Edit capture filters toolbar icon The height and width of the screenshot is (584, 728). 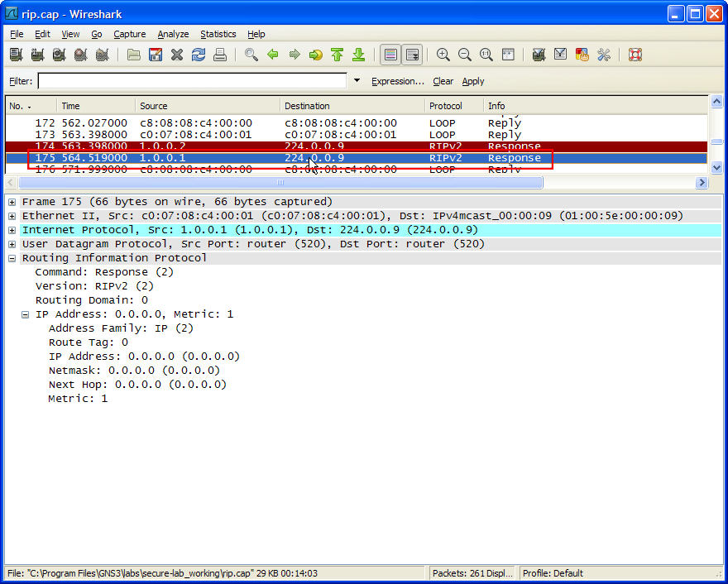539,55
